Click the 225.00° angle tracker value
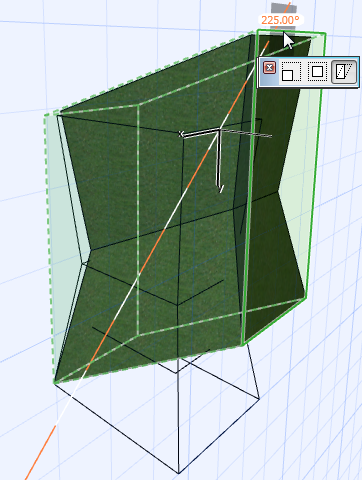 (280, 20)
